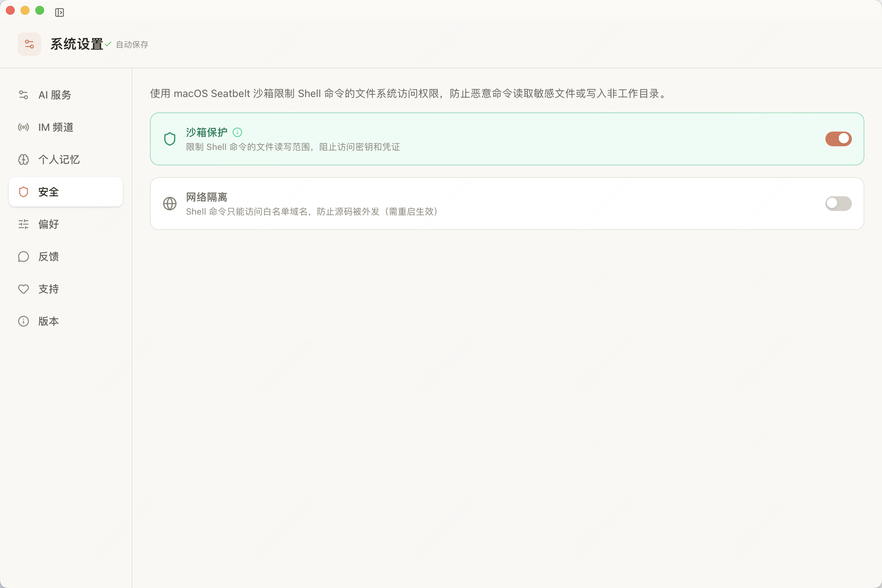Viewport: 882px width, 588px height.
Task: Click the settings app icon beside 系统设置
Action: [x=29, y=44]
